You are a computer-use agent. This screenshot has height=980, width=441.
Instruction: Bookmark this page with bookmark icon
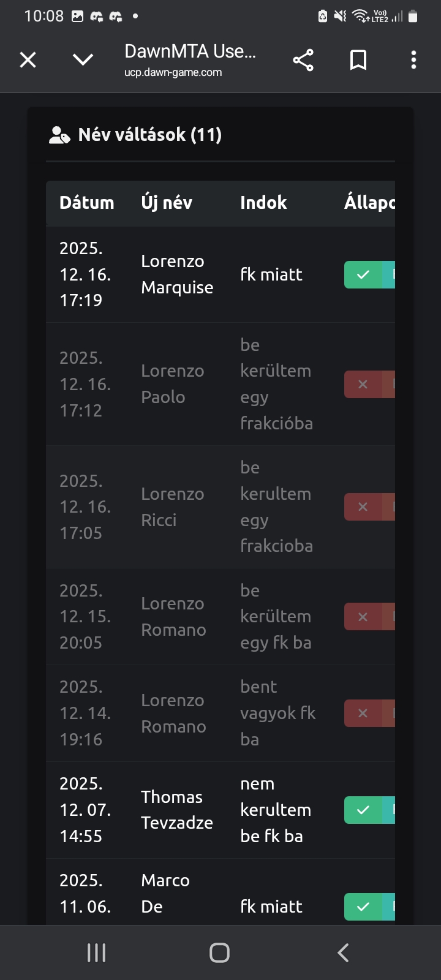(358, 60)
